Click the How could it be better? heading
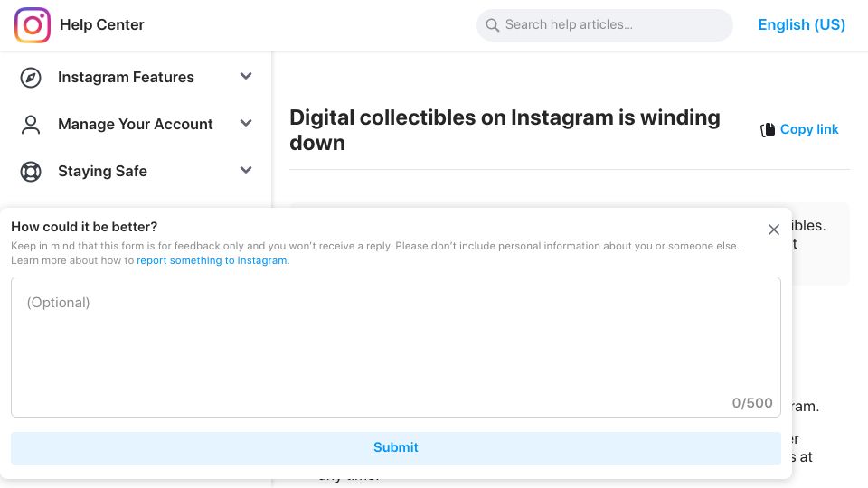This screenshot has width=868, height=488. point(84,227)
